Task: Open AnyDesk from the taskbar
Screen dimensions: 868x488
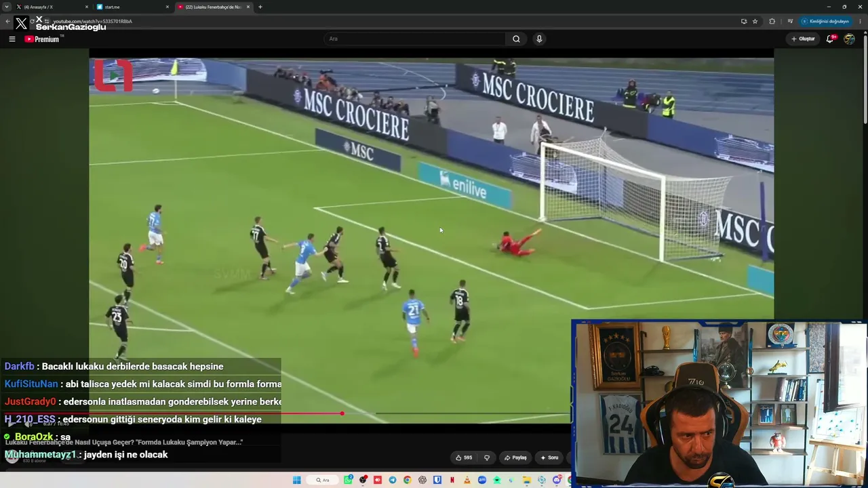Action: (x=378, y=480)
